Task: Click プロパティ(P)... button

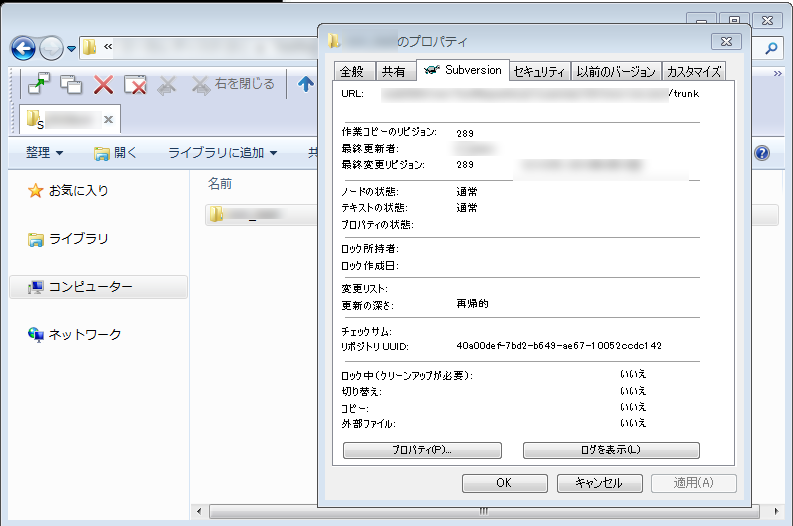Action: 422,450
